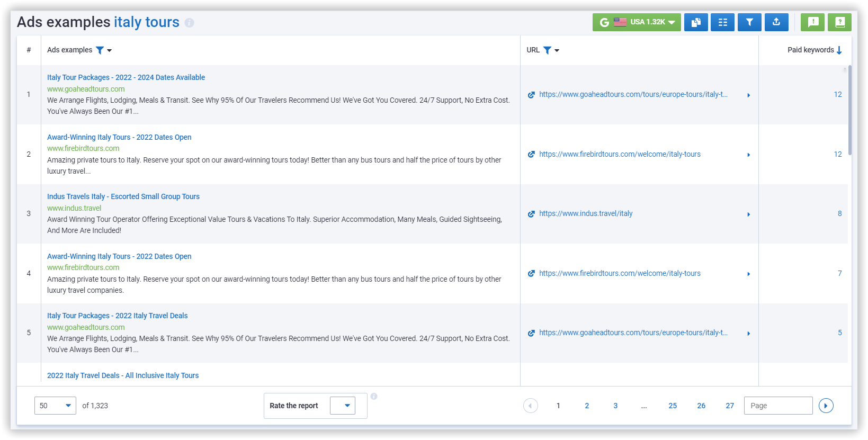
Task: Click external link icon for row 4 URL
Action: pyautogui.click(x=531, y=274)
